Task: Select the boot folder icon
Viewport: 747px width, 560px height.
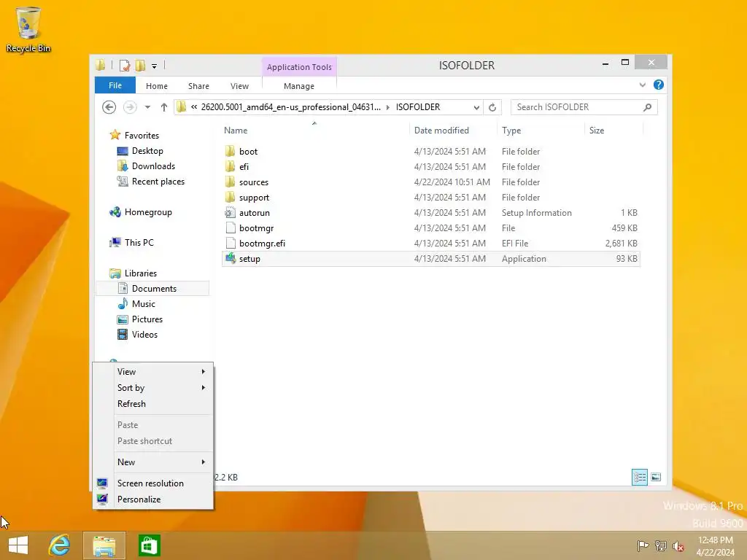Action: pos(230,152)
